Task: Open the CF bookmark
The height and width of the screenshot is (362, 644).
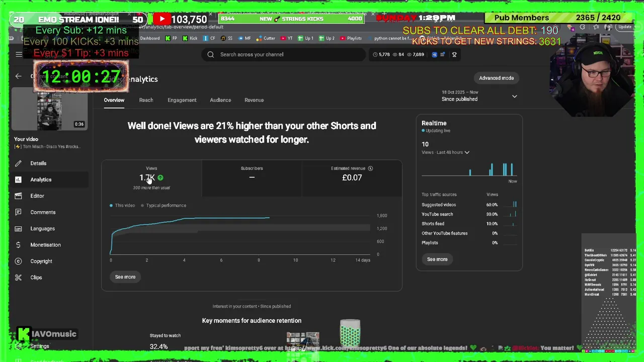Action: (x=209, y=38)
